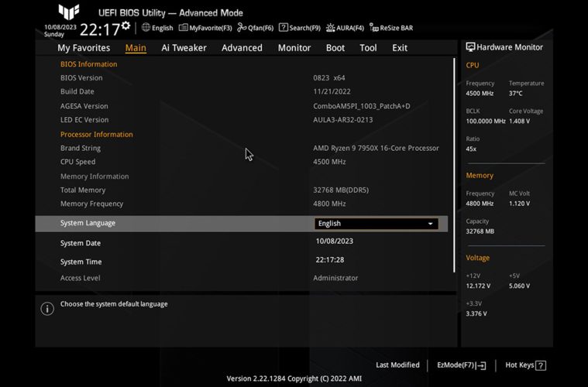Image resolution: width=588 pixels, height=387 pixels.
Task: Click the globe language icon
Action: [146, 27]
